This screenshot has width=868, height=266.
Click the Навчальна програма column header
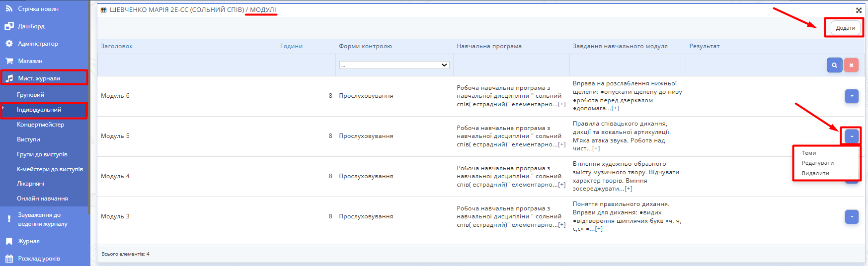[x=489, y=46]
